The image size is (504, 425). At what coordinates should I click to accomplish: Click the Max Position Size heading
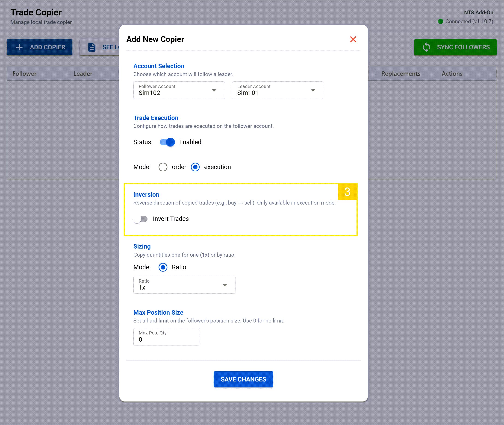[x=158, y=313]
